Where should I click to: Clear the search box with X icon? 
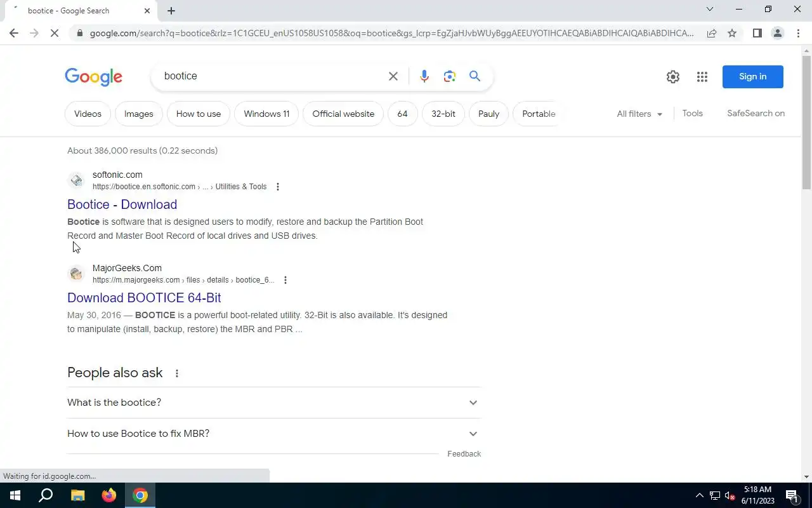pos(393,76)
